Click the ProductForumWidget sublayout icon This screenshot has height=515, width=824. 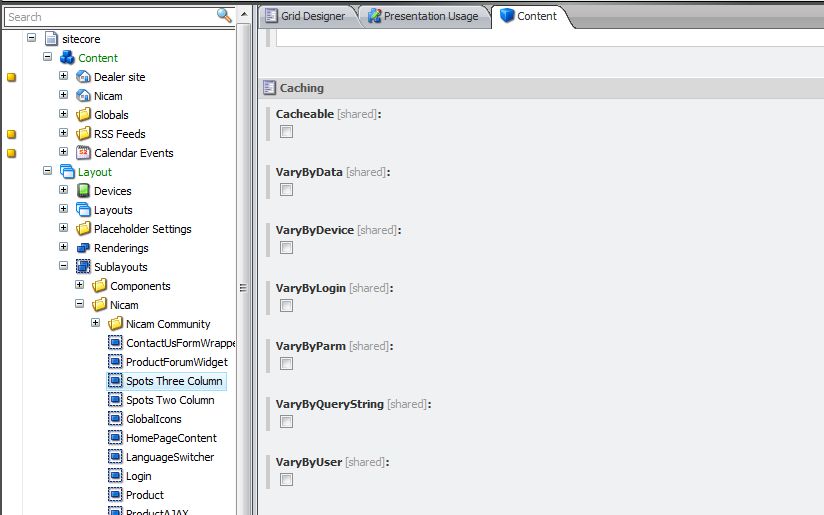(115, 362)
